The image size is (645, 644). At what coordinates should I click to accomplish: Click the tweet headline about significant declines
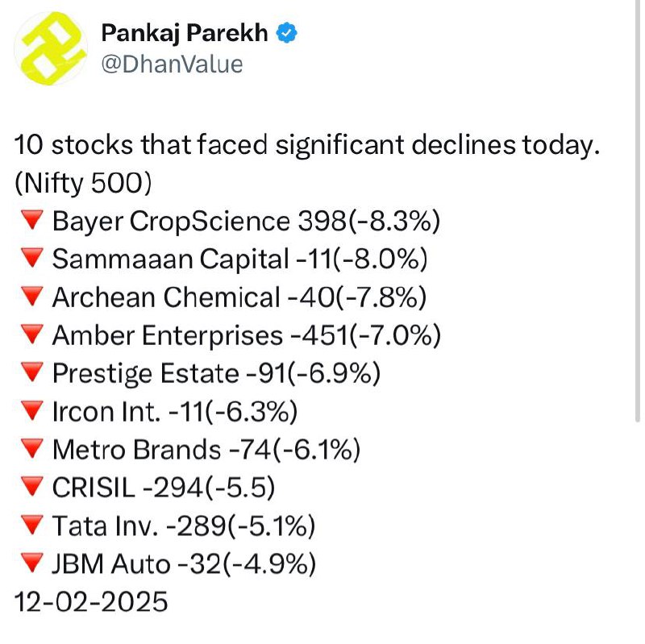coord(307,146)
